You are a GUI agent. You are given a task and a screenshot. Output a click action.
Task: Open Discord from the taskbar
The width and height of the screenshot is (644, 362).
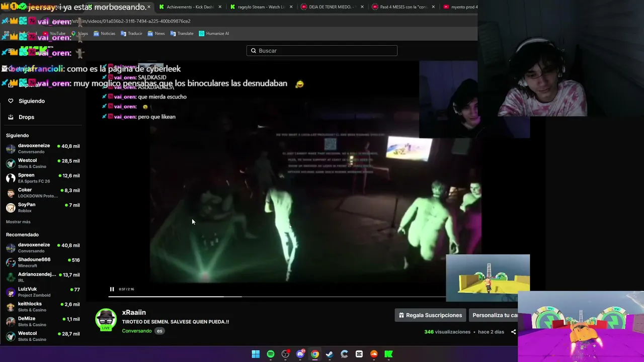[x=300, y=354]
